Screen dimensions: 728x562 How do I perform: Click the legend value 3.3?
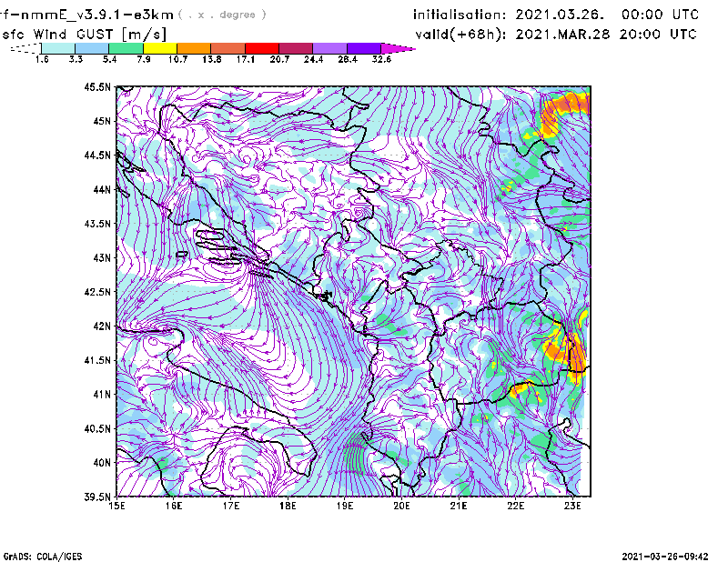click(x=76, y=59)
